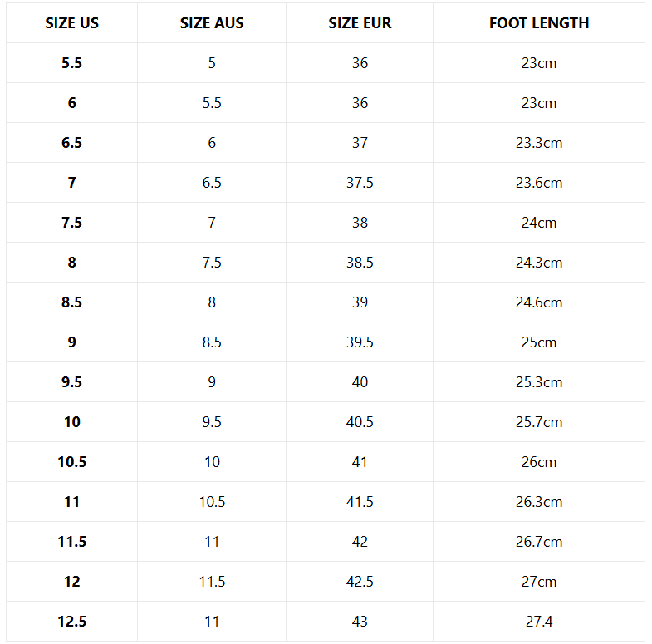Select the 24.6cm foot length value

pyautogui.click(x=539, y=302)
